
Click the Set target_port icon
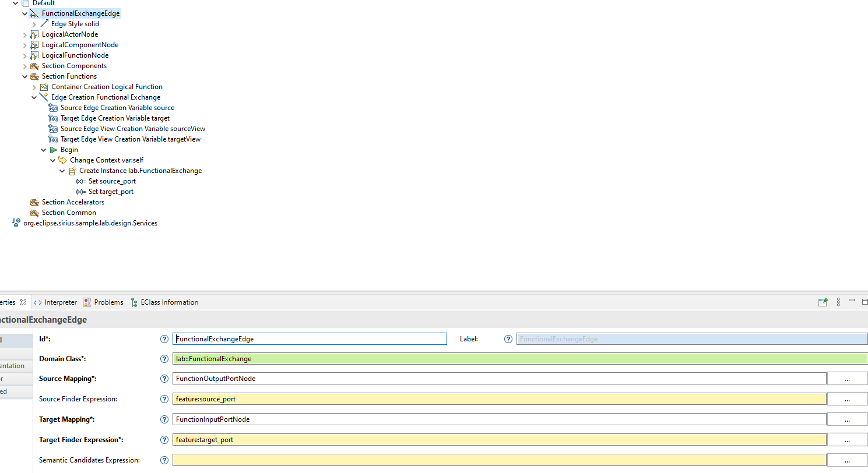[81, 192]
